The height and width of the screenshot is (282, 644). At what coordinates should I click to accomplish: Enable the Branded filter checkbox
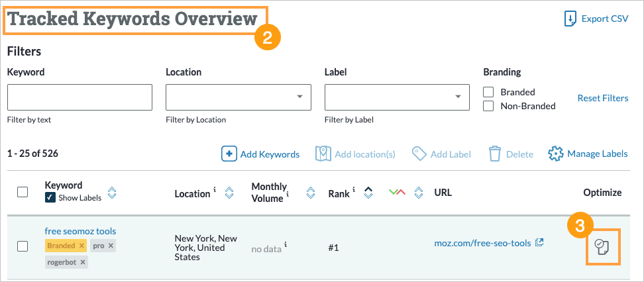489,92
